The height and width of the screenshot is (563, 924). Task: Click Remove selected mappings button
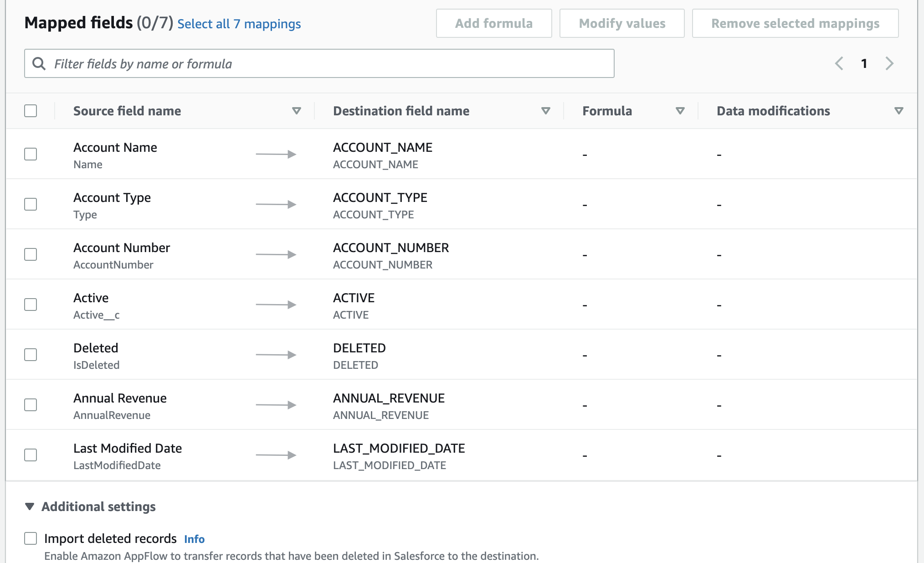[795, 23]
